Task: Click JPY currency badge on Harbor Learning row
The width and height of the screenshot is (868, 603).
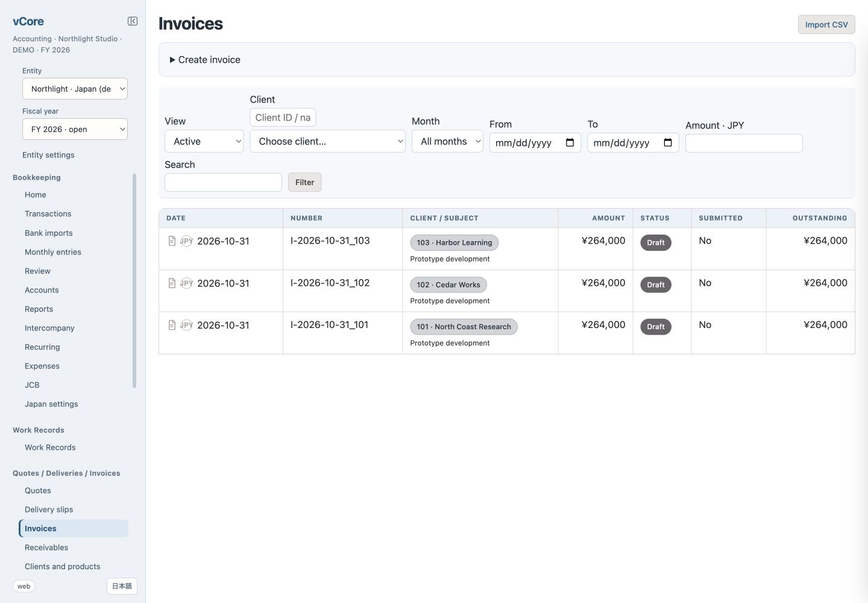Action: point(186,241)
